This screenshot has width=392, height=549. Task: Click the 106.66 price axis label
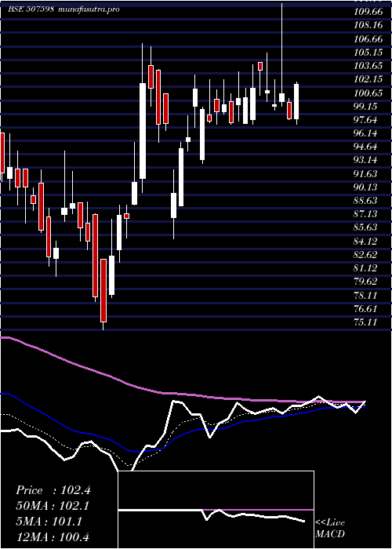tap(368, 39)
